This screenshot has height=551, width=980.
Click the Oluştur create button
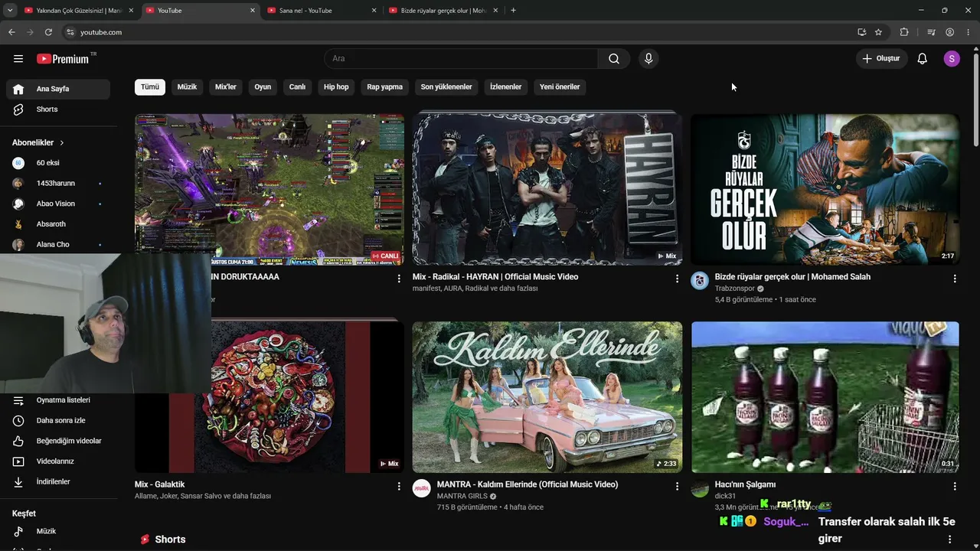(882, 59)
